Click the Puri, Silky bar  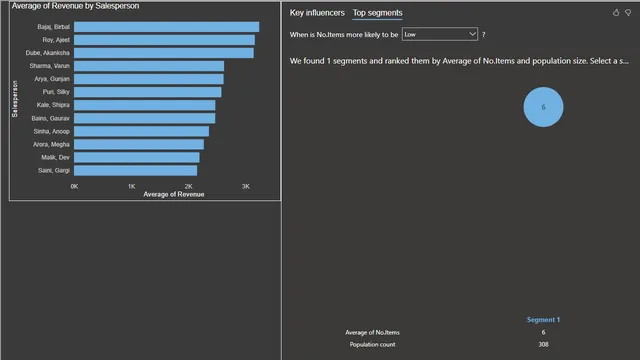pos(148,92)
